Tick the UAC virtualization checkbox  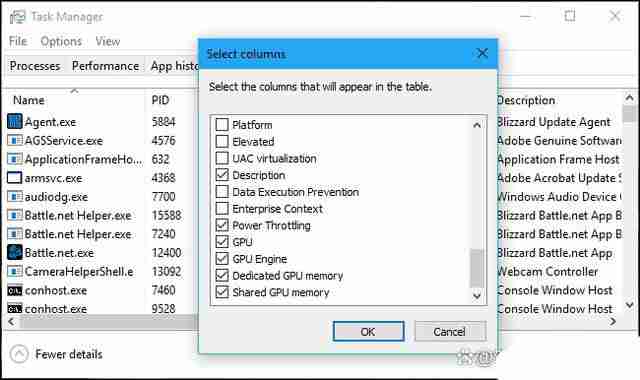222,158
